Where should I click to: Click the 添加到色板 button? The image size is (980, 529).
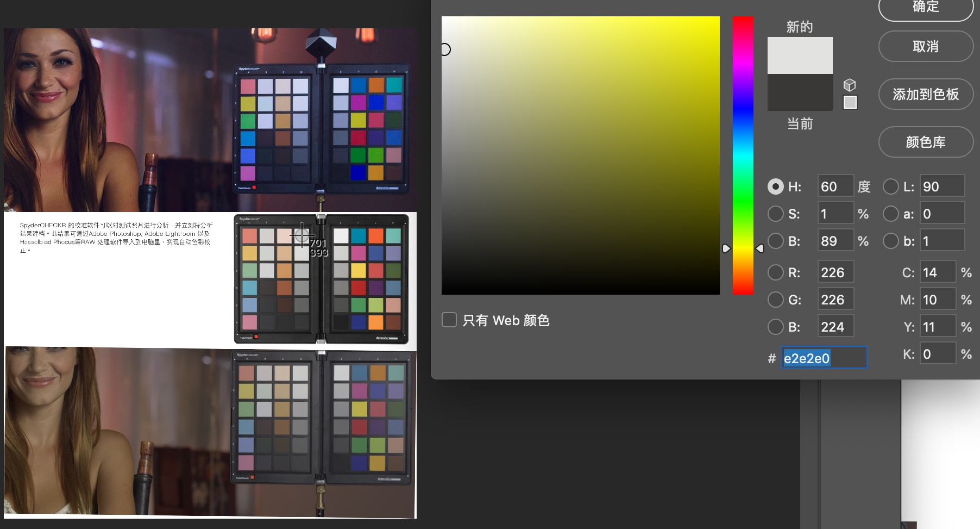pos(925,94)
